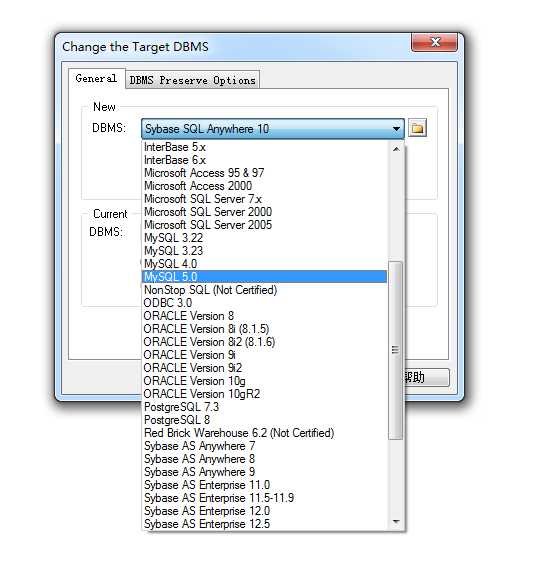Choose Microsoft Access 2000
The image size is (558, 565).
[x=265, y=186]
